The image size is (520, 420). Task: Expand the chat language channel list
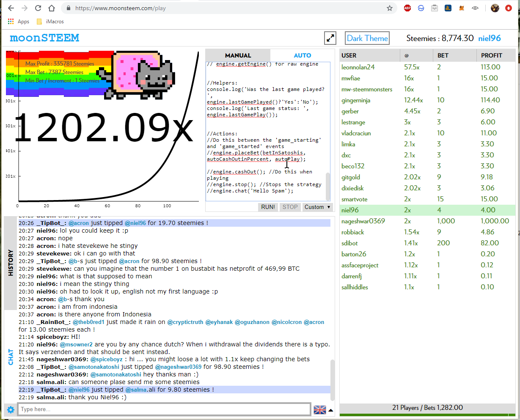coord(331,410)
